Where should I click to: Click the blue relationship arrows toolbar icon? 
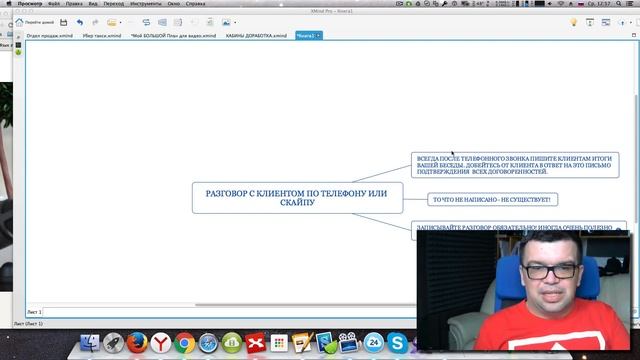coord(146,22)
